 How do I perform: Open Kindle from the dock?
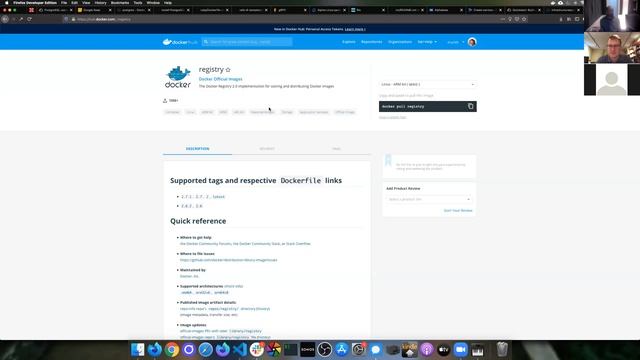(x=409, y=349)
